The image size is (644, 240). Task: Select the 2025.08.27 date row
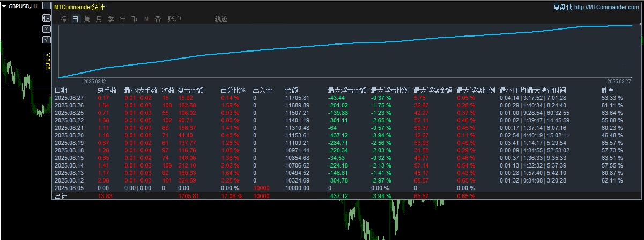(x=69, y=98)
